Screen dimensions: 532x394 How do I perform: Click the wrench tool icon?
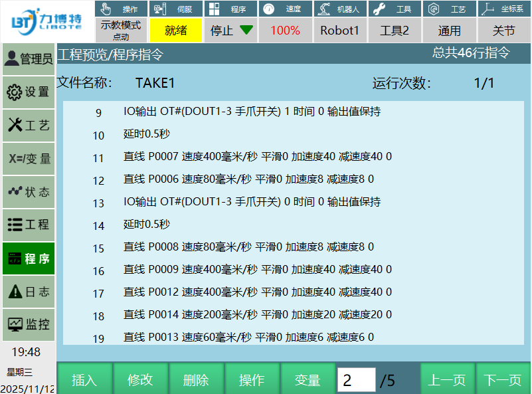point(379,9)
